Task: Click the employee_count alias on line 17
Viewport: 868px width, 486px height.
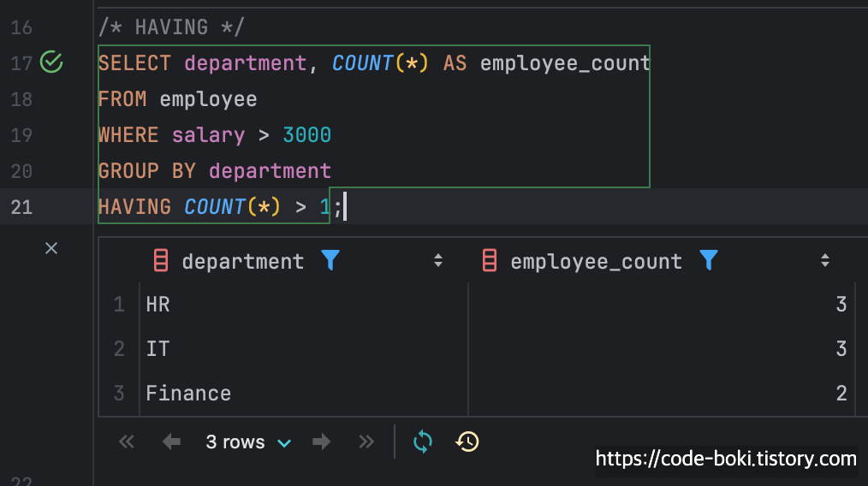Action: point(565,63)
